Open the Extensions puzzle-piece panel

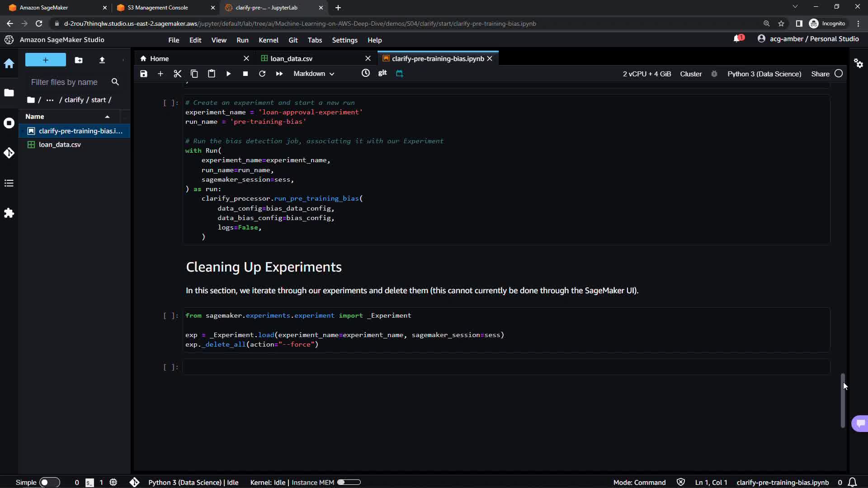pyautogui.click(x=9, y=213)
